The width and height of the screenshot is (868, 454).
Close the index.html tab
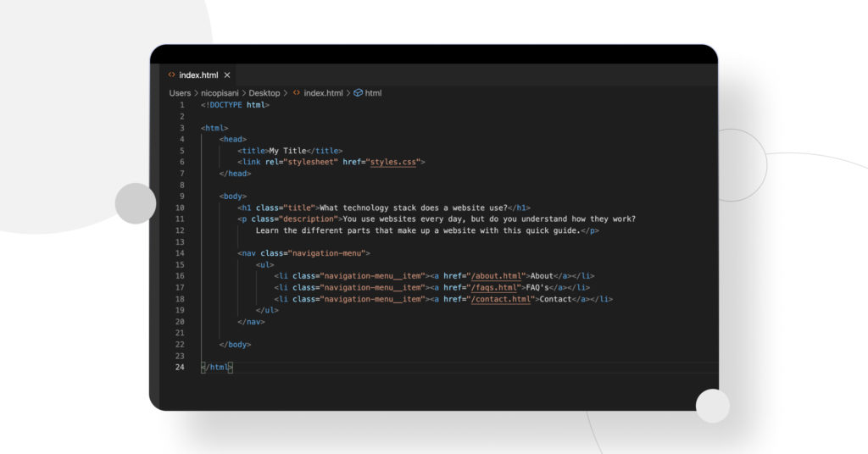[227, 75]
